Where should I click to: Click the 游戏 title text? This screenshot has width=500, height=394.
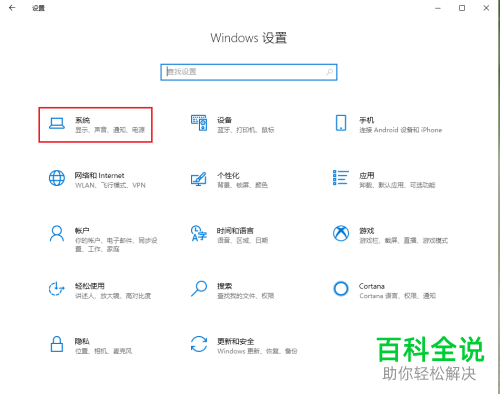click(x=366, y=230)
